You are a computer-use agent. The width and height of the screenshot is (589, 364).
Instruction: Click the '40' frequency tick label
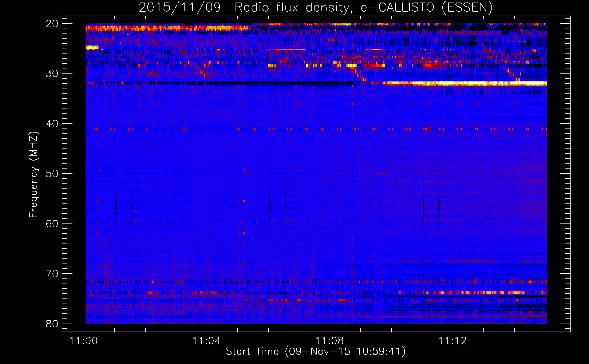52,124
